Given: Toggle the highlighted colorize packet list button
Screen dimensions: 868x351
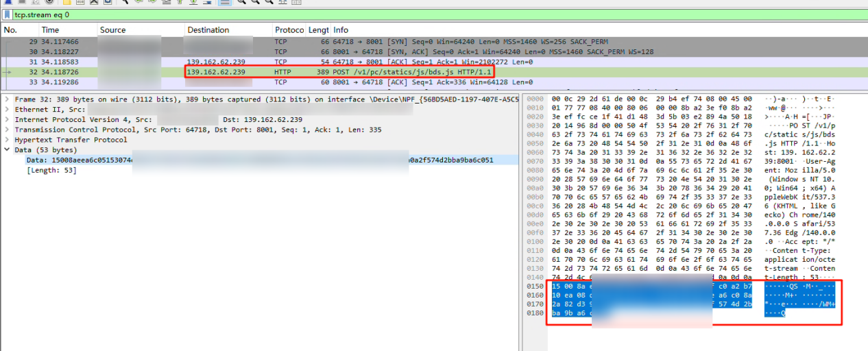Looking at the screenshot, I should 224,2.
